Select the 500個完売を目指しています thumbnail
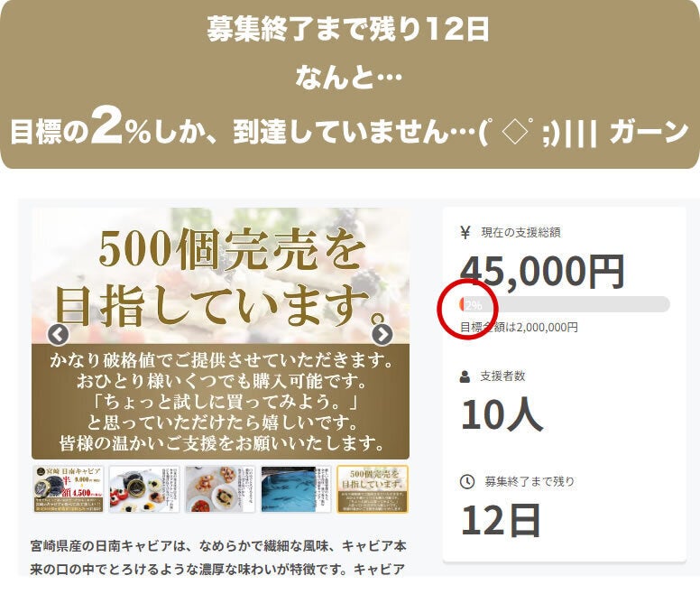Image resolution: width=700 pixels, height=594 pixels. pos(373,489)
